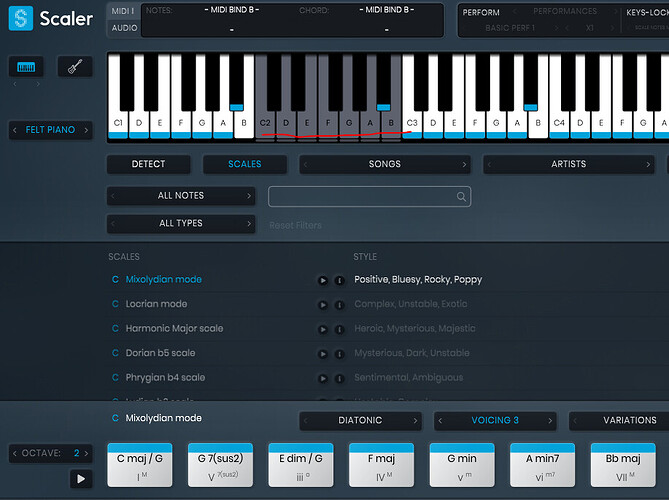Toggle the PERFORM mode
Screen dimensions: 669x500
[481, 12]
